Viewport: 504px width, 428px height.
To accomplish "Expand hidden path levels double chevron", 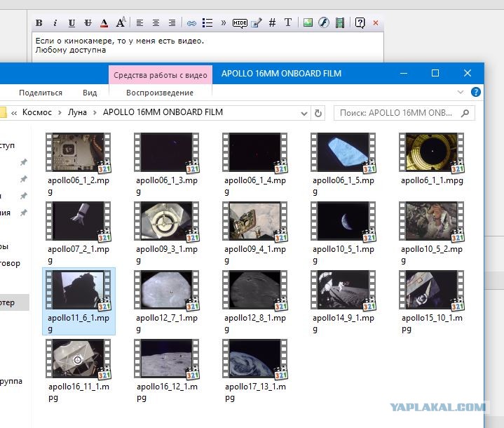I will [x=14, y=113].
